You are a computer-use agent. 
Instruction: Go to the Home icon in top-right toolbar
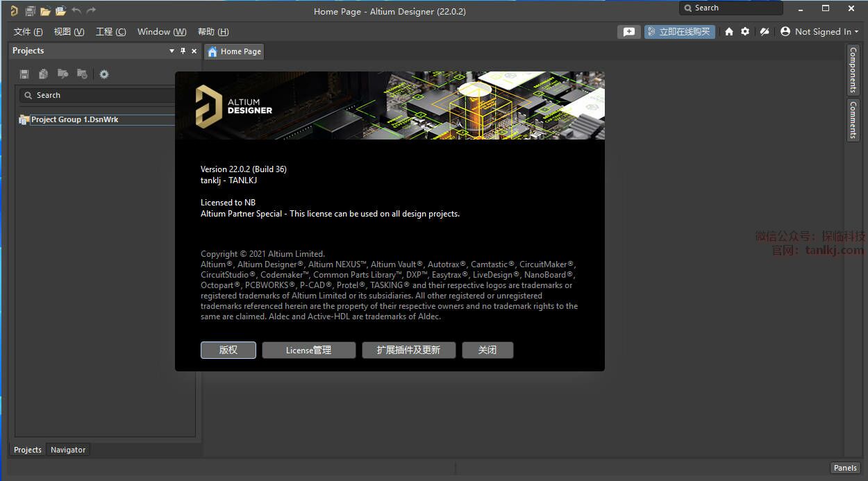click(x=728, y=31)
